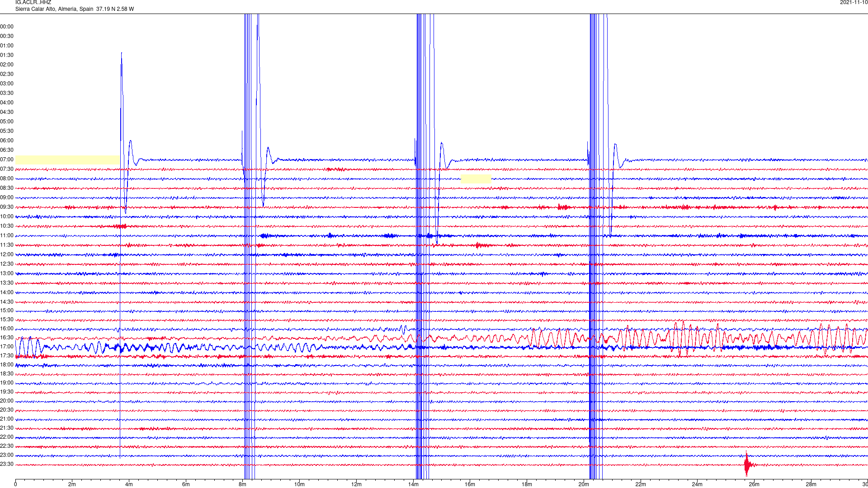Image resolution: width=868 pixels, height=488 pixels.
Task: Select the 08:30 time row label
Action: 7,188
